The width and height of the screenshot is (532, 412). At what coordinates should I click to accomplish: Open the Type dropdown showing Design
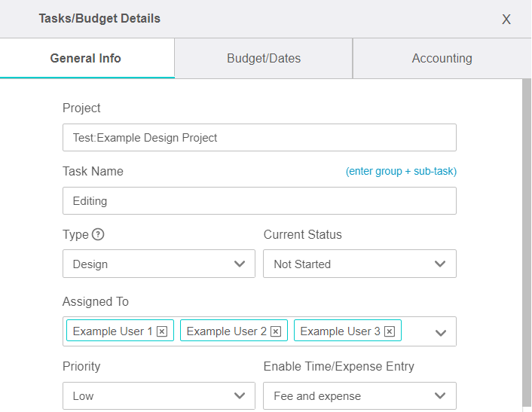158,264
